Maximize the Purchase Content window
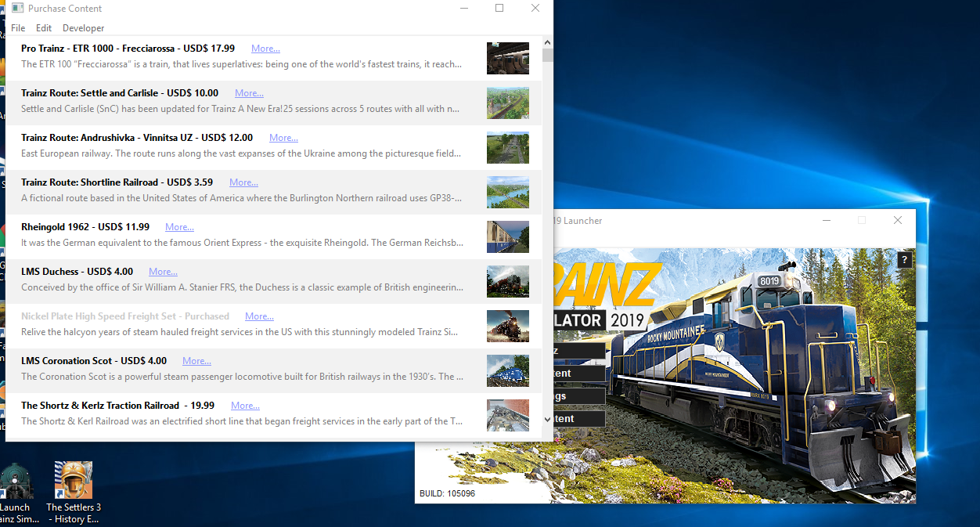 coord(499,9)
